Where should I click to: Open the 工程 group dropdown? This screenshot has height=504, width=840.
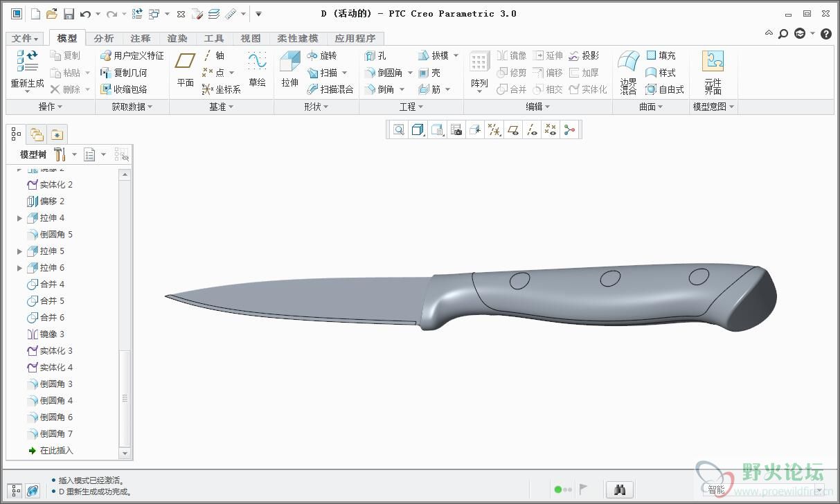click(411, 107)
